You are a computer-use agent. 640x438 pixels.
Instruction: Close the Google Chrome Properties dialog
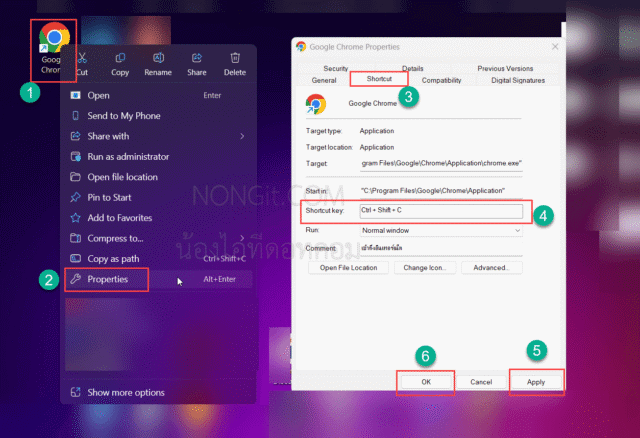[x=555, y=47]
